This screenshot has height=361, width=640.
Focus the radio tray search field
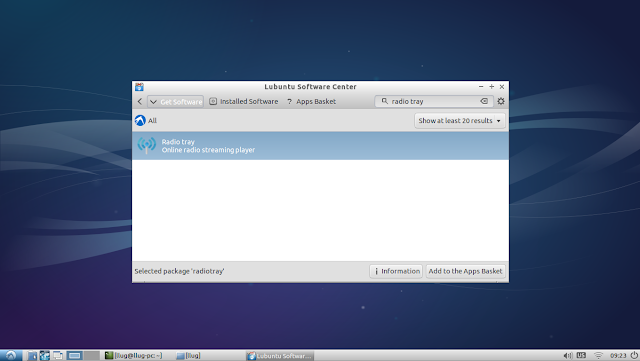pos(434,101)
